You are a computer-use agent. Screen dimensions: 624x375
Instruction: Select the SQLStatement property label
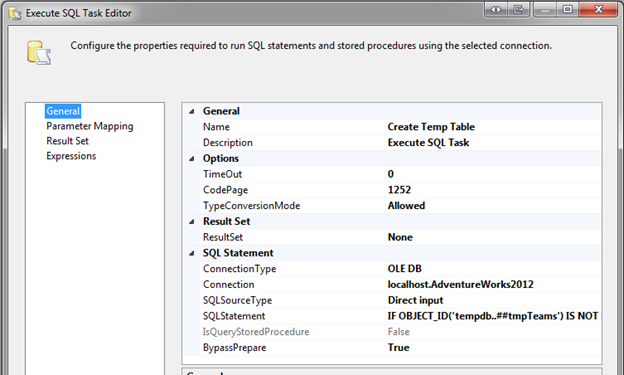point(234,316)
